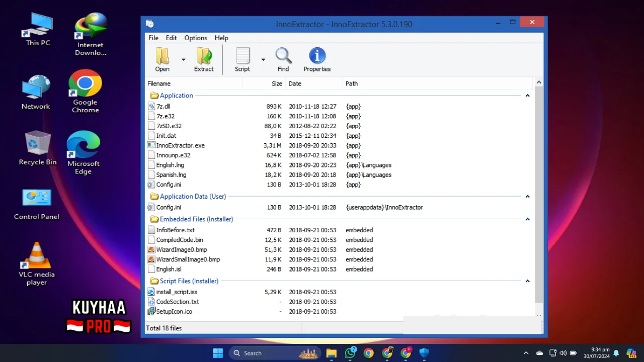Image resolution: width=644 pixels, height=362 pixels.
Task: Click the Application Data (User) group label
Action: (193, 197)
